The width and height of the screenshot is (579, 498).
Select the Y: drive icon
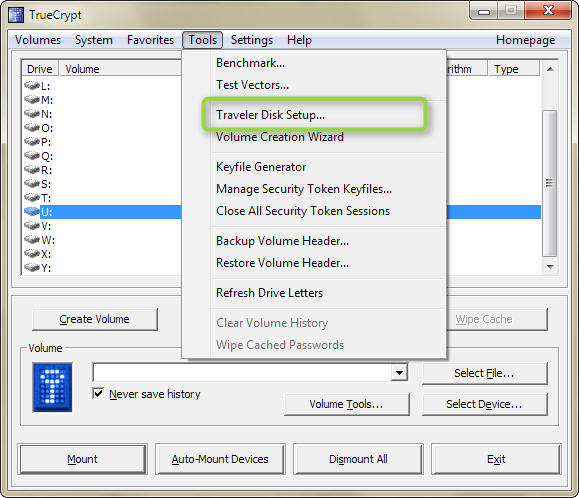click(x=32, y=268)
